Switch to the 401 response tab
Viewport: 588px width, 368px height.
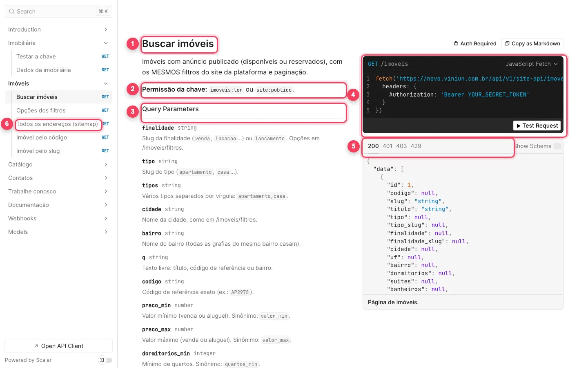[x=388, y=146]
